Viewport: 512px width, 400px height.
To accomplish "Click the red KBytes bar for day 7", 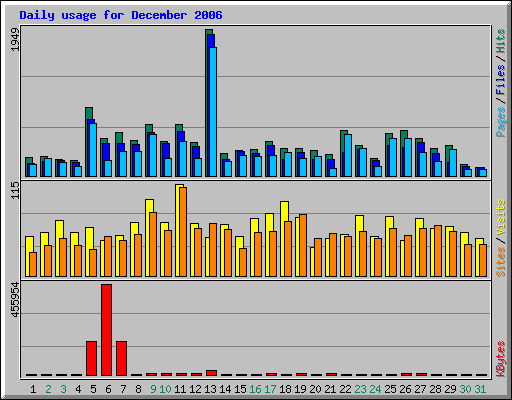I will click(x=122, y=359).
